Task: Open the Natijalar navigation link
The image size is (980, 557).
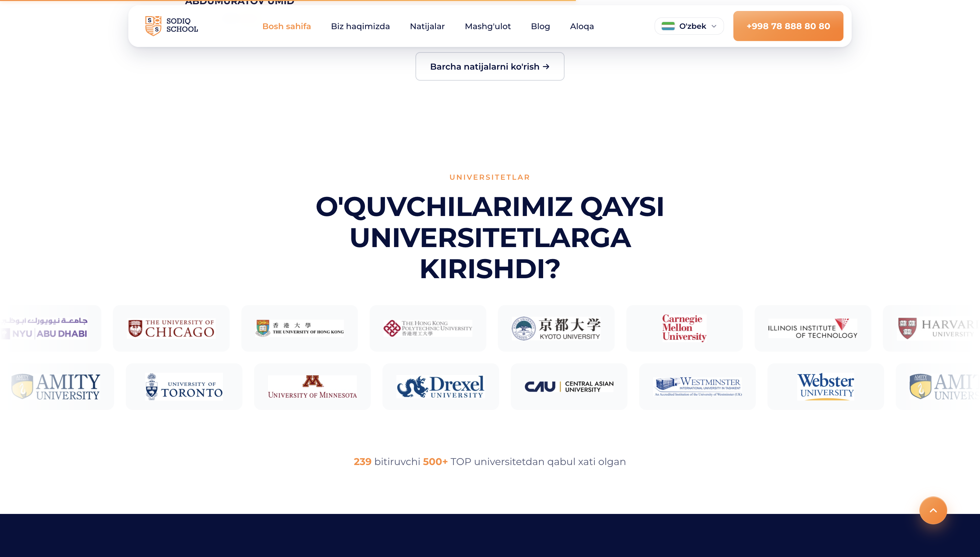Action: [x=427, y=26]
